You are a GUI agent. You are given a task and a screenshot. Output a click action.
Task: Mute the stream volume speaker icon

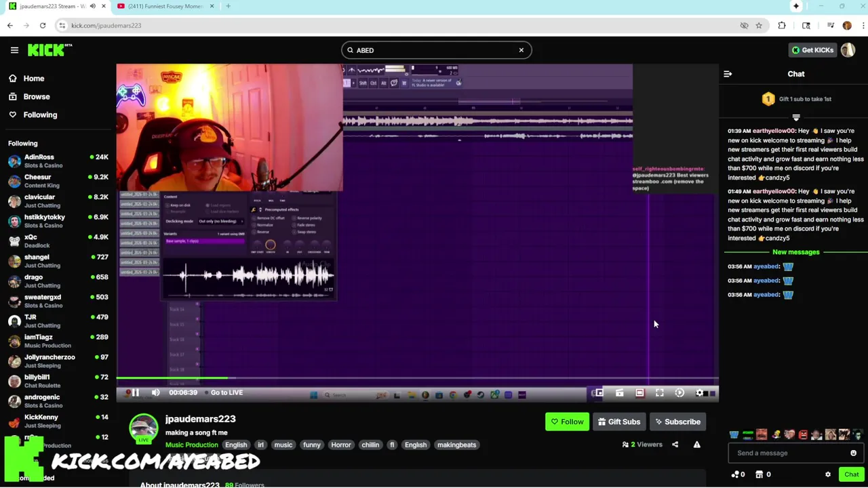[156, 392]
